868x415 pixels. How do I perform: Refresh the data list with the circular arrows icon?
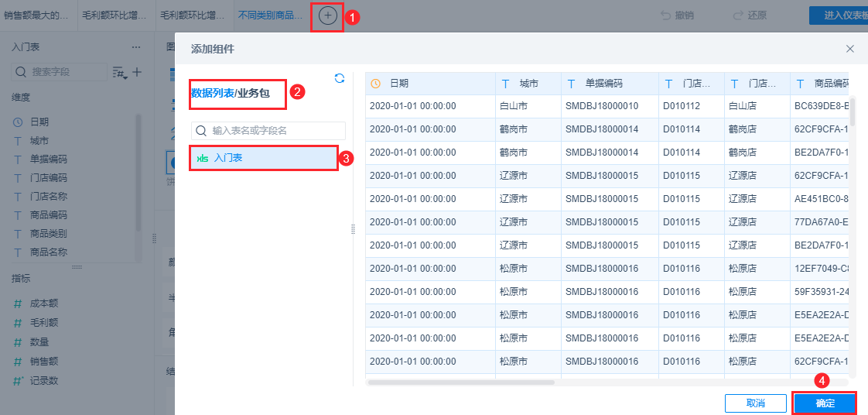click(340, 79)
